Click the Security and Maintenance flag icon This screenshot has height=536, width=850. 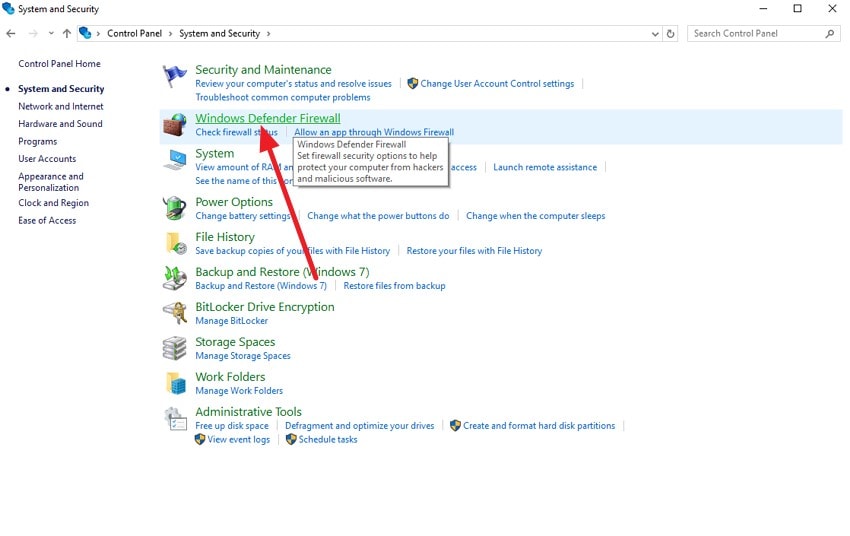pyautogui.click(x=174, y=76)
